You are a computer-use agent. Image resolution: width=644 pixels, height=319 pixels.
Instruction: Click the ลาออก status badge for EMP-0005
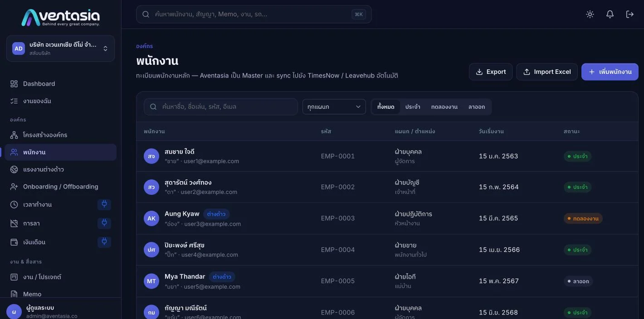(x=578, y=281)
